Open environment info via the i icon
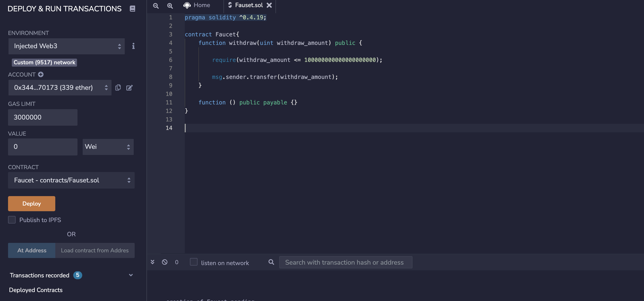 point(133,46)
